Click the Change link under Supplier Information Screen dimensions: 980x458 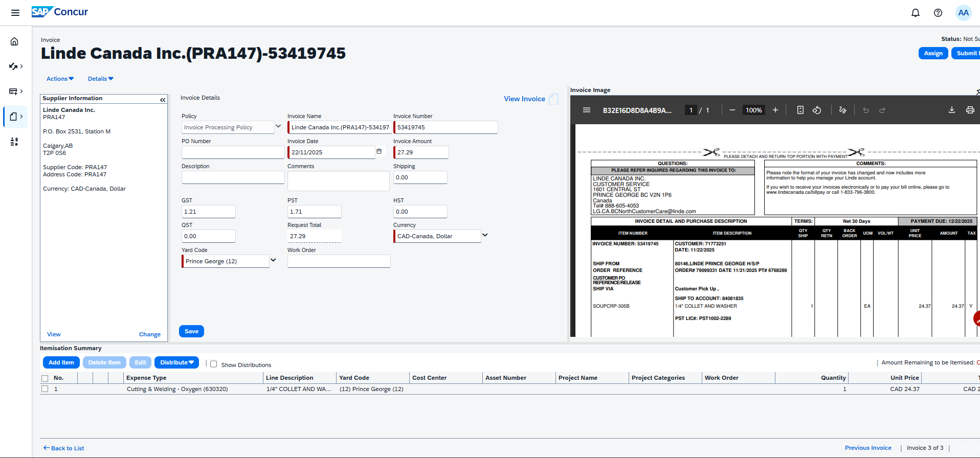150,334
